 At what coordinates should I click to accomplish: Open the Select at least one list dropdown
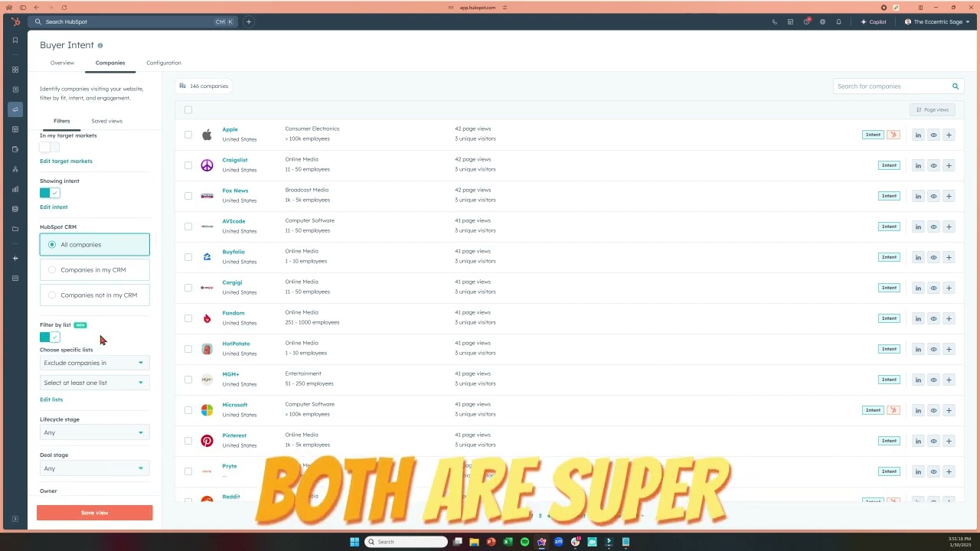[94, 383]
